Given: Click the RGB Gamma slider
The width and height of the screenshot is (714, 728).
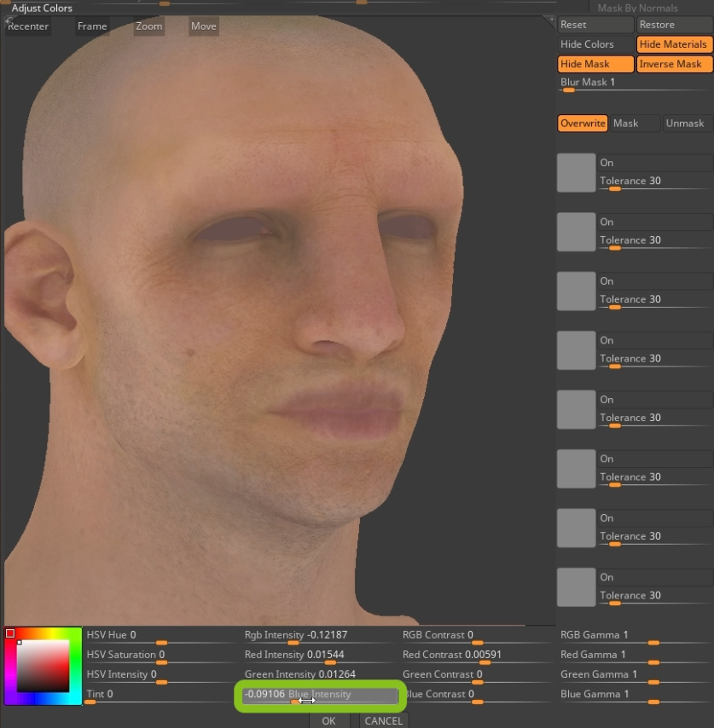Looking at the screenshot, I should click(x=636, y=637).
